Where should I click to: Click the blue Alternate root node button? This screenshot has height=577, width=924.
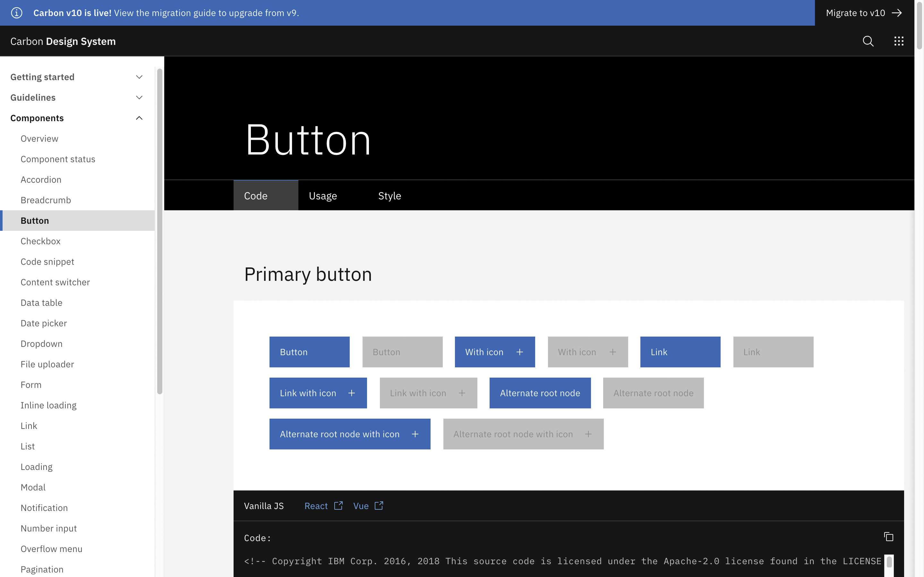tap(540, 393)
